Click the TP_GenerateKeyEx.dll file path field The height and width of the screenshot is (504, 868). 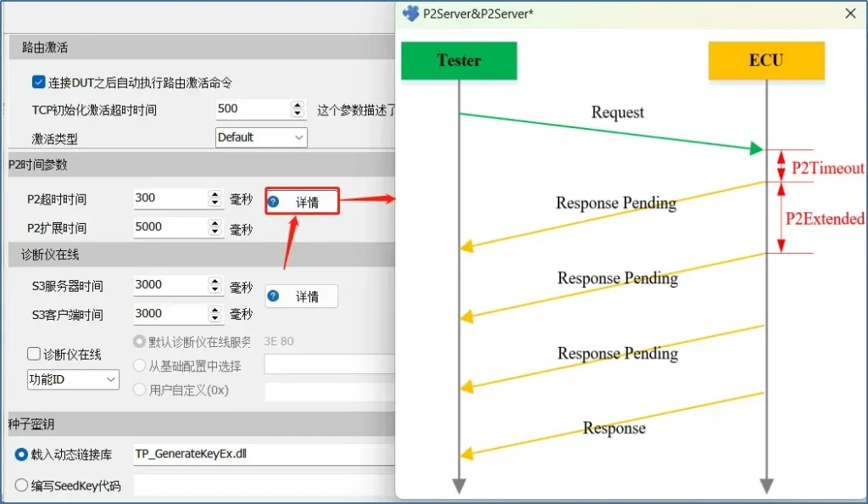click(263, 455)
